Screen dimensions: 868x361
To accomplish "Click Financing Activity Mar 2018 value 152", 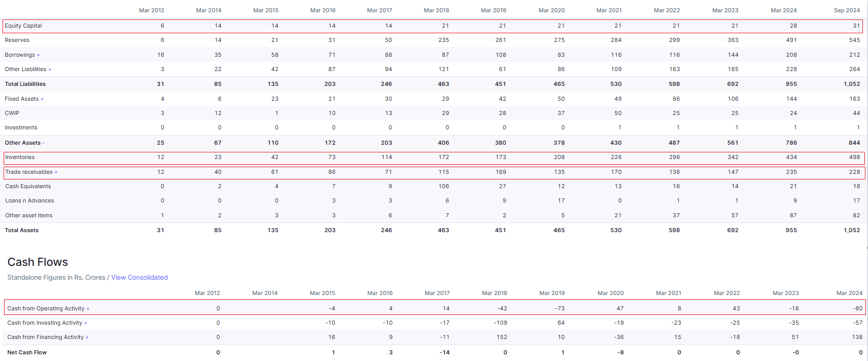I will click(x=502, y=337).
